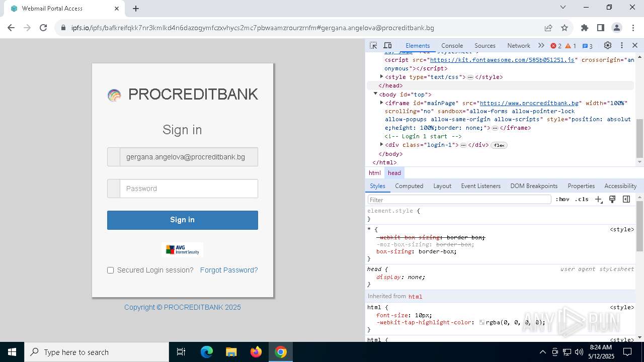
Task: Select the head breadcrumb item
Action: pyautogui.click(x=394, y=173)
